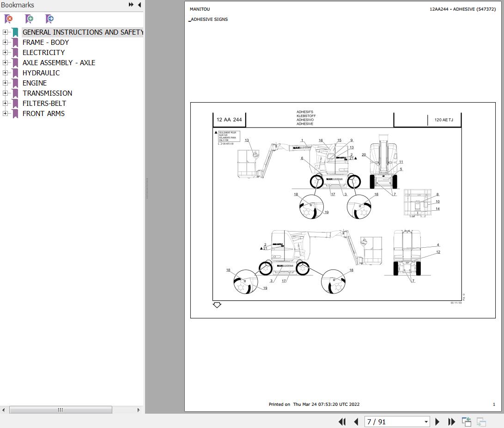
Task: Click the bookmarks scrollbar right arrow
Action: [139, 410]
